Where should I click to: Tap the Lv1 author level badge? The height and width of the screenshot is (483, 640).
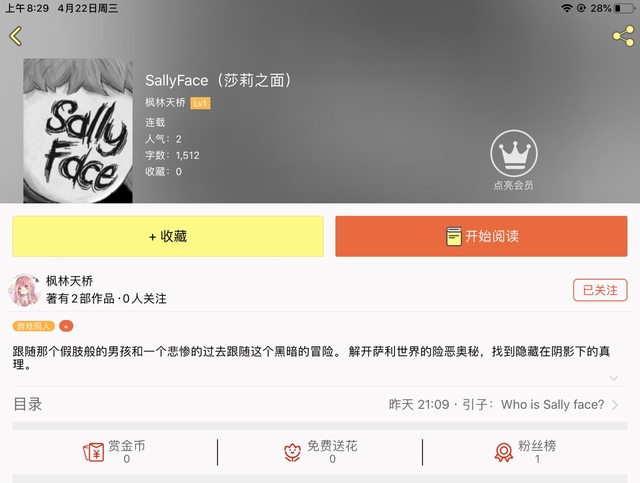(x=200, y=103)
